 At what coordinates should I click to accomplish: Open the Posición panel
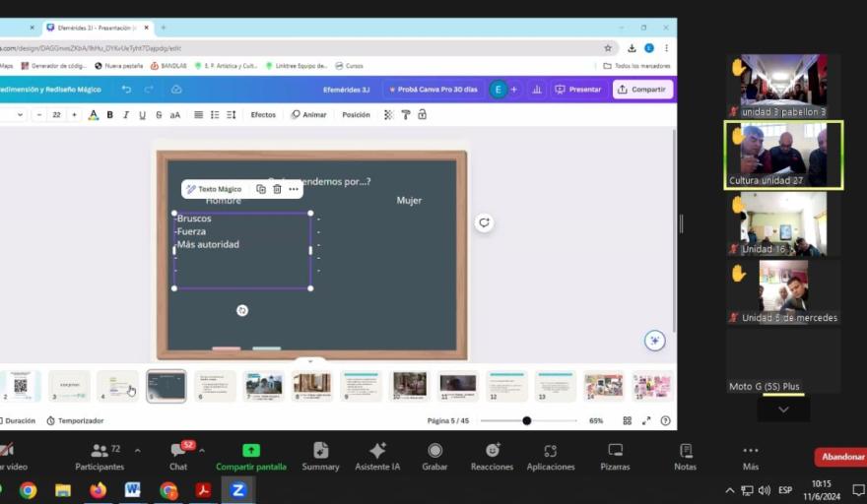click(x=356, y=115)
